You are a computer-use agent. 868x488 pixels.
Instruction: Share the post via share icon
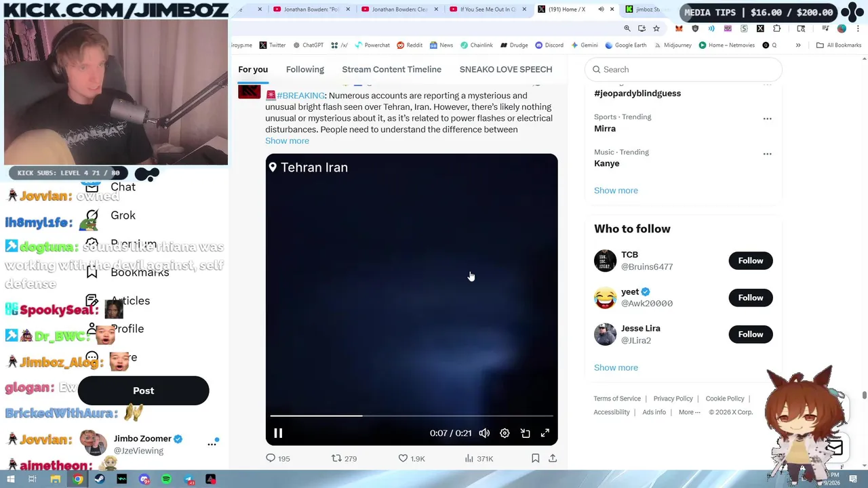pyautogui.click(x=553, y=459)
